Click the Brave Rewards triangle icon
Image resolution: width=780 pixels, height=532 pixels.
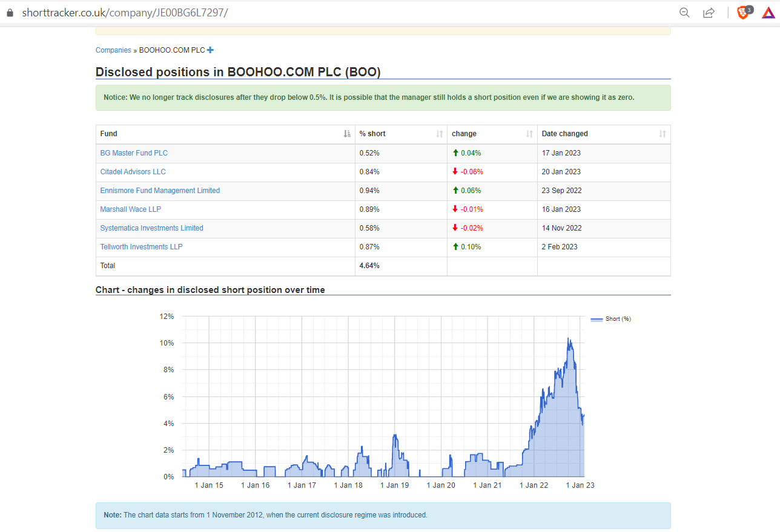click(767, 13)
